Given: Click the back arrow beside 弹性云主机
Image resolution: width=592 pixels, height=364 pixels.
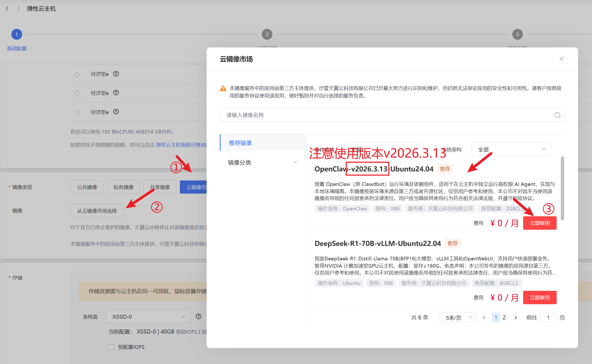Looking at the screenshot, I should [x=7, y=9].
